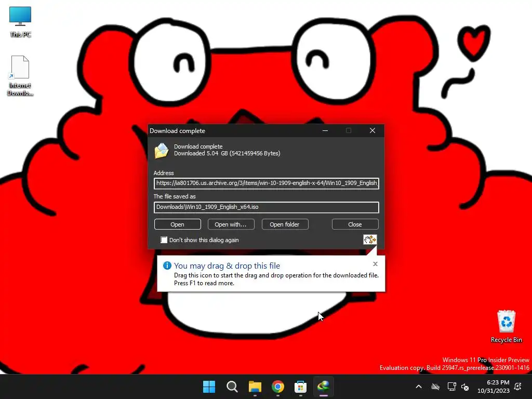Screen dimensions: 532x399
Task: Click "You may drag & drop this file" heading
Action: tap(227, 265)
